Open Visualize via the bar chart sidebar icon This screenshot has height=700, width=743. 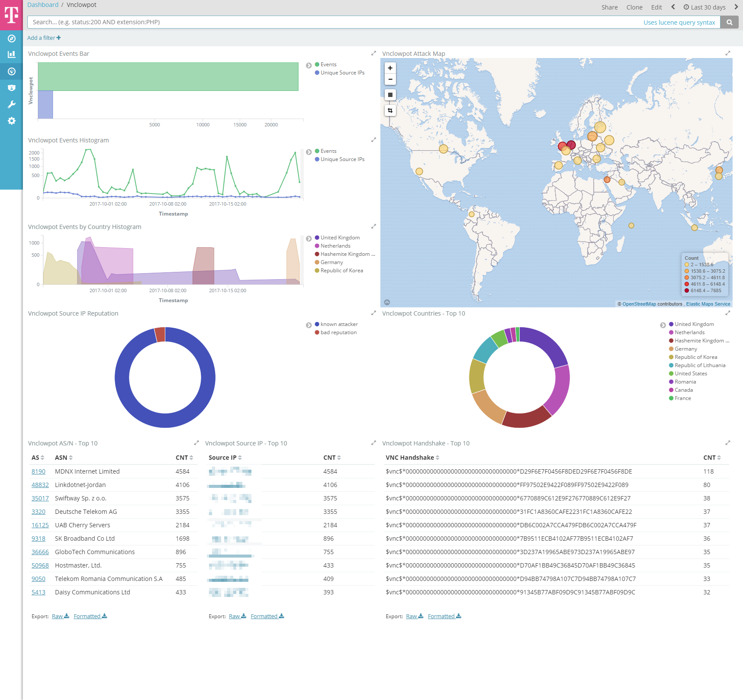coord(12,55)
